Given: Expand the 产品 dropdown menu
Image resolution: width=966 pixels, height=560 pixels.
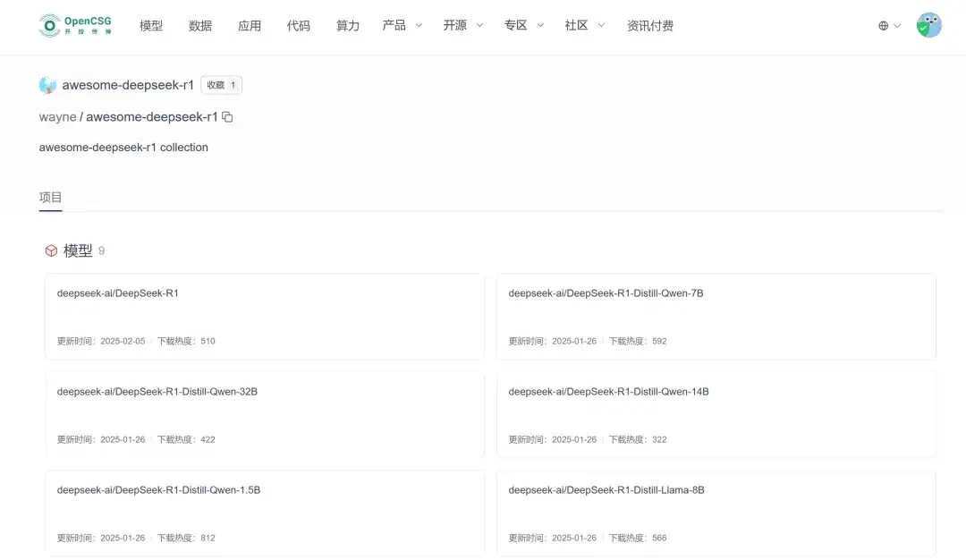Looking at the screenshot, I should coord(402,25).
